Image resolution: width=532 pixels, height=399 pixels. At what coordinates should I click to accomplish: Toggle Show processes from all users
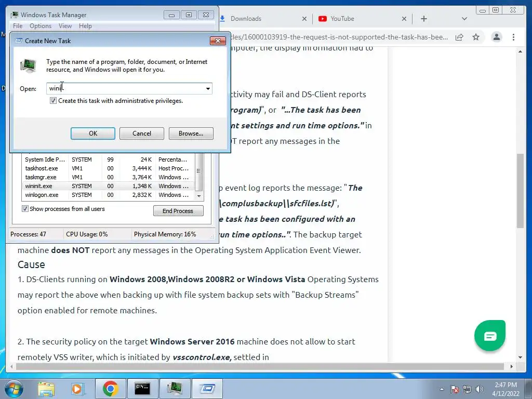coord(25,209)
